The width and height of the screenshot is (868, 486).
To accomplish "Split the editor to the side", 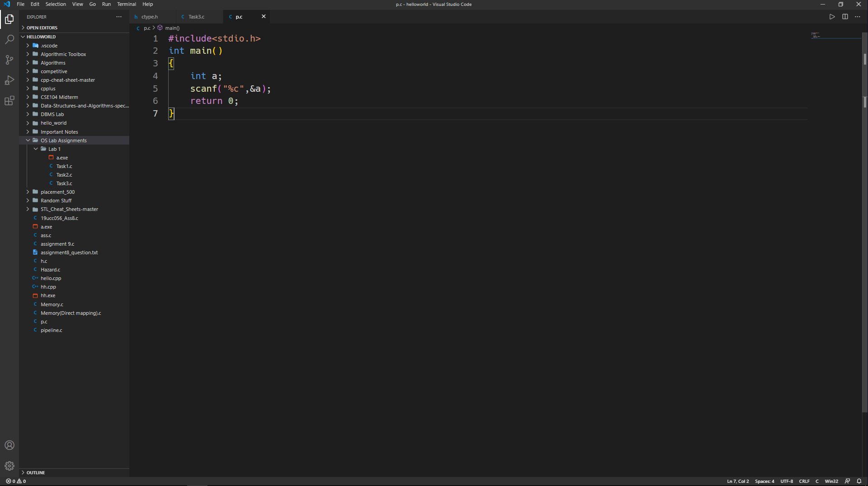I will click(845, 17).
